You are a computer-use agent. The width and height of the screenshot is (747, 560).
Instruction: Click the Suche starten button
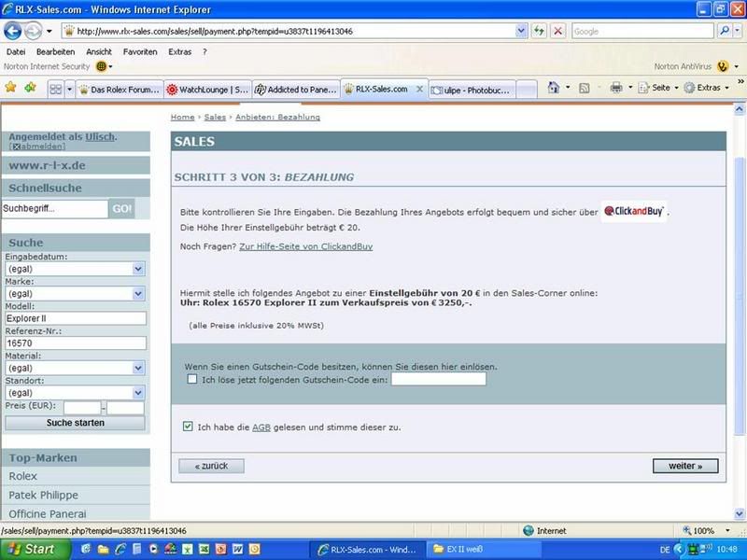pyautogui.click(x=76, y=423)
